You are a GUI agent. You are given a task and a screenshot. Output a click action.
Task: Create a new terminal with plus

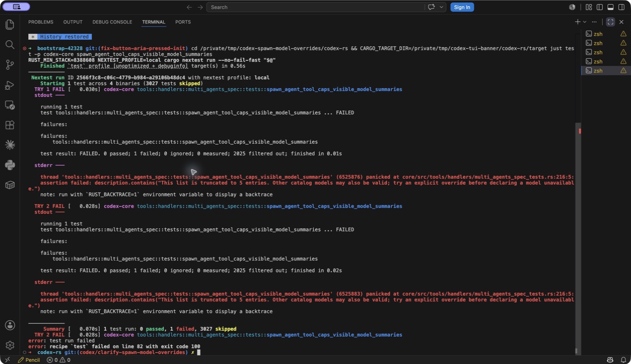(x=577, y=22)
